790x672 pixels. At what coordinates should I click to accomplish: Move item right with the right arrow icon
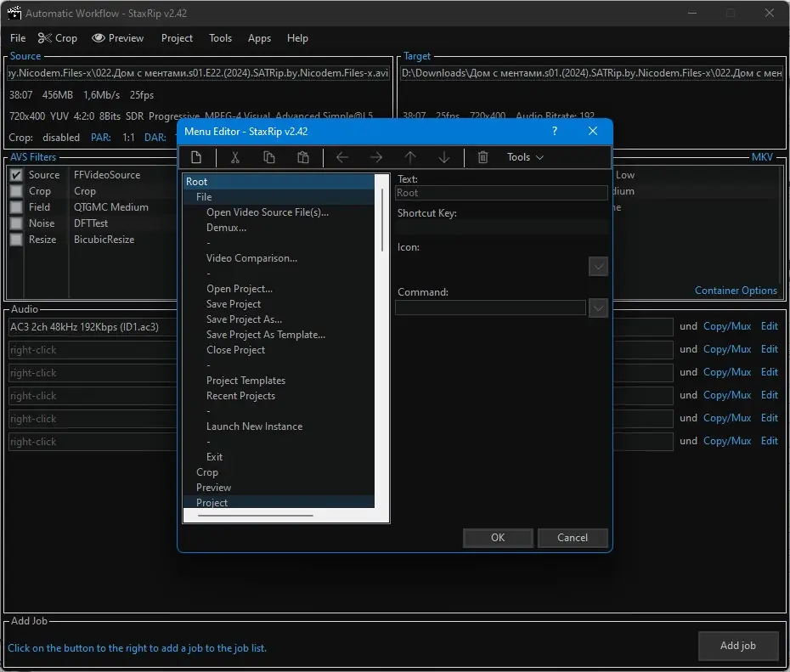[376, 157]
